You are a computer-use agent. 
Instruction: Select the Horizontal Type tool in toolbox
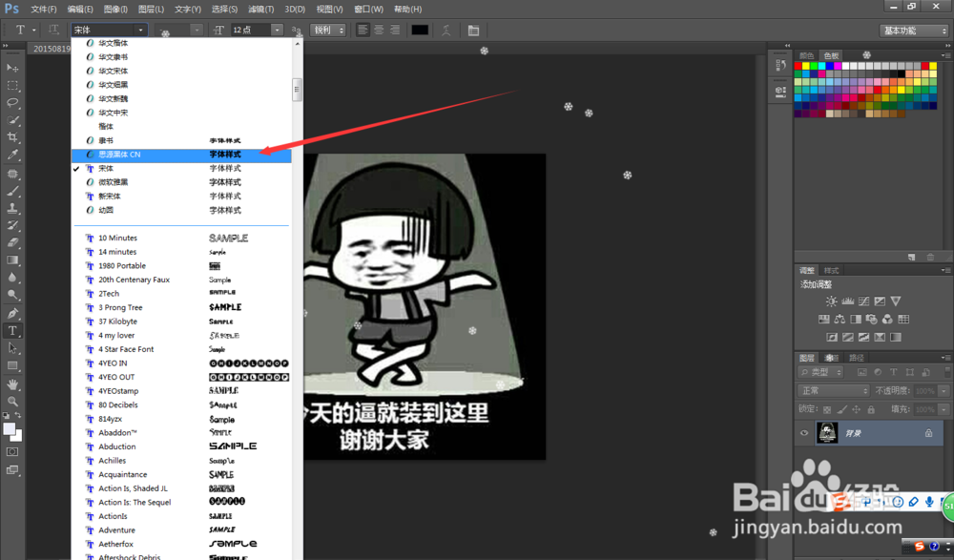click(x=12, y=330)
